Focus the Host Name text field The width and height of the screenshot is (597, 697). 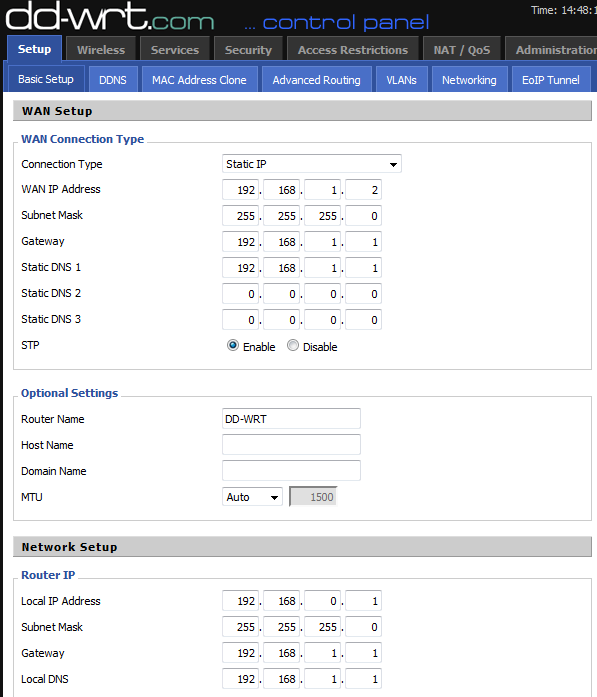(291, 445)
